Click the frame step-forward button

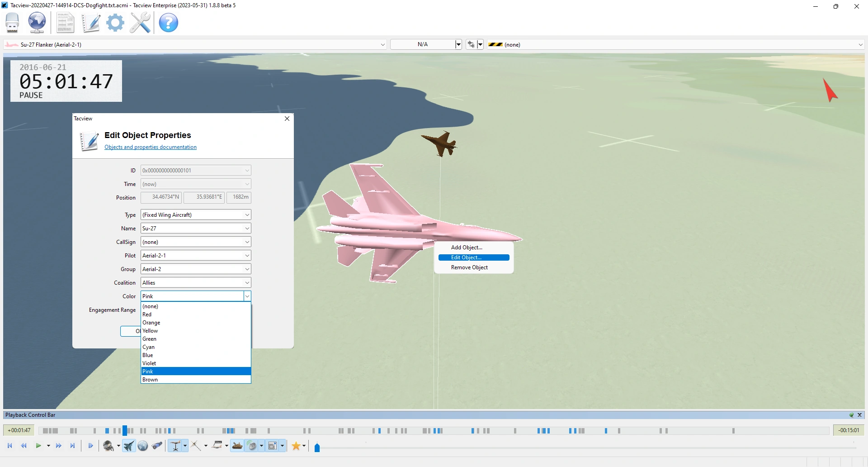tap(90, 446)
